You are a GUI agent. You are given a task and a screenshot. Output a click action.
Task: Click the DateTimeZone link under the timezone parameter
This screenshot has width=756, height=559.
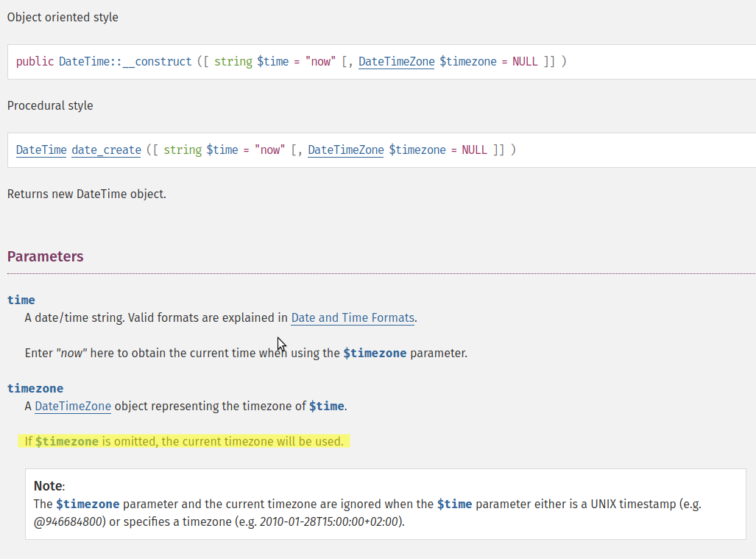tap(72, 406)
